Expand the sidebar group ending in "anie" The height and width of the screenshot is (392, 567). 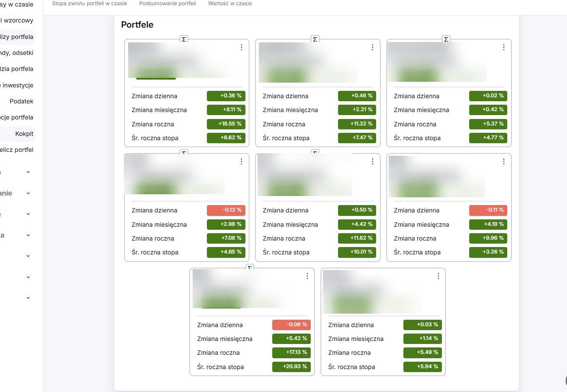click(x=28, y=193)
